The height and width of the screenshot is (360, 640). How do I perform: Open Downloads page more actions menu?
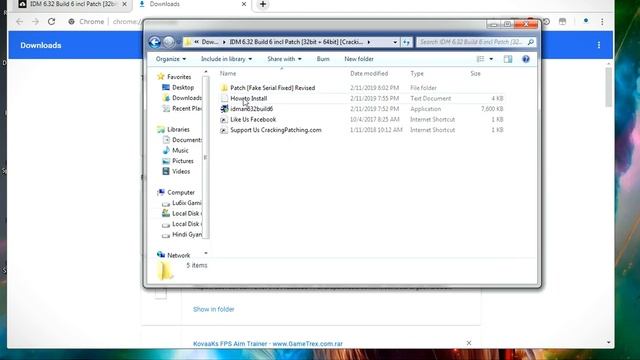tap(599, 45)
